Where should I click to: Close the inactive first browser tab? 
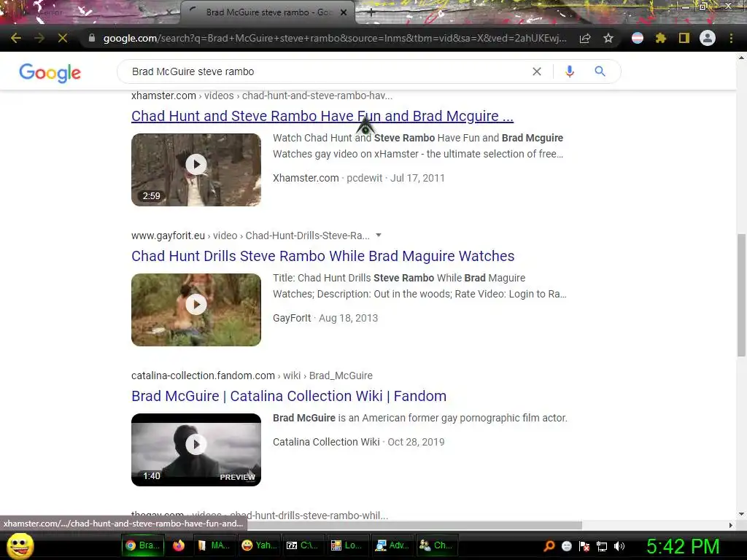[169, 12]
